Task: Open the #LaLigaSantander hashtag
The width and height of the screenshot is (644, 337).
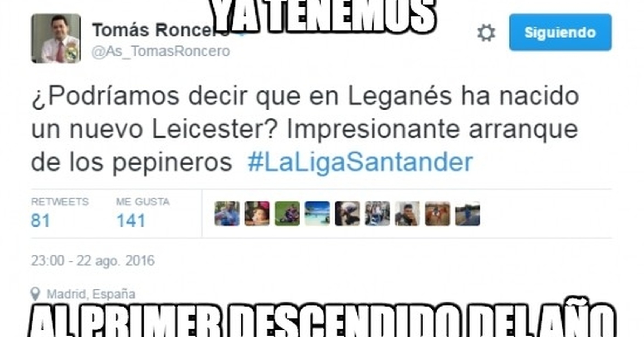Action: point(360,162)
